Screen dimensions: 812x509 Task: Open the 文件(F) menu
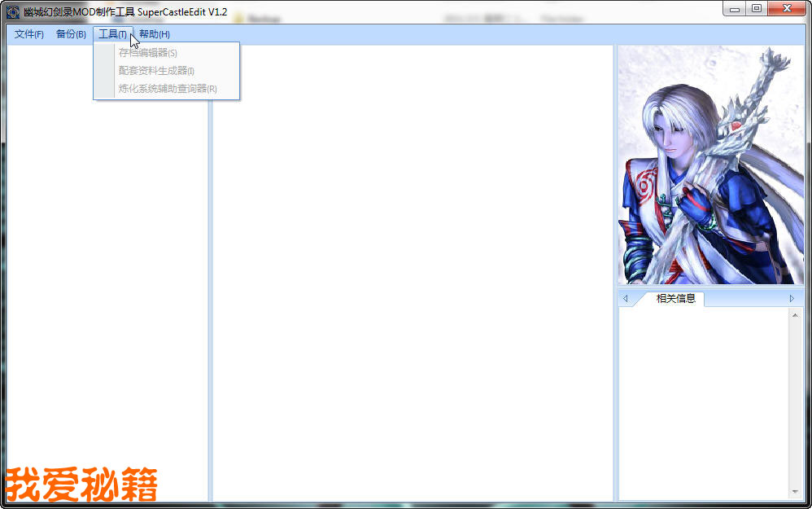pyautogui.click(x=28, y=34)
